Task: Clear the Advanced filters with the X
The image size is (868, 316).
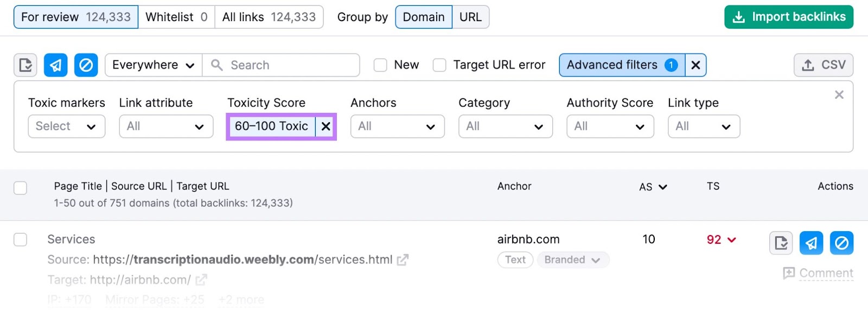Action: 695,65
